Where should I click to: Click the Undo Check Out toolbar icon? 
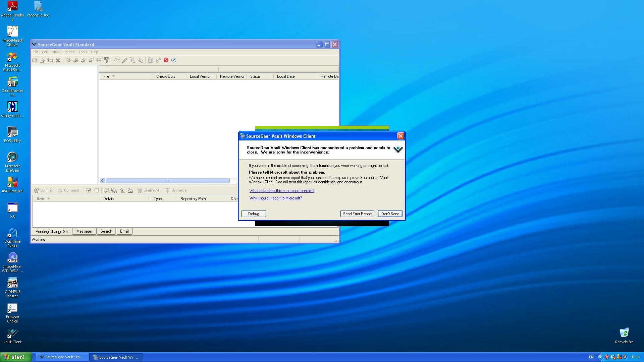click(91, 60)
